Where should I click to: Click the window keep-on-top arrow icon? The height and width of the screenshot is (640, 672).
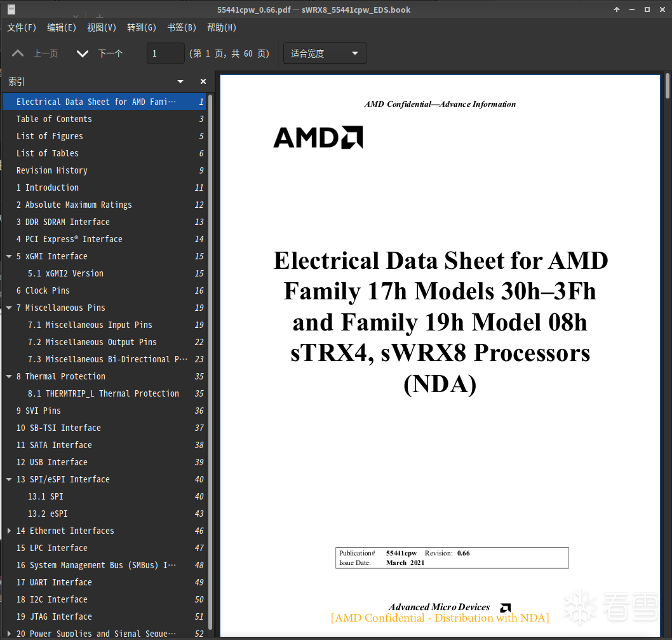(x=616, y=10)
